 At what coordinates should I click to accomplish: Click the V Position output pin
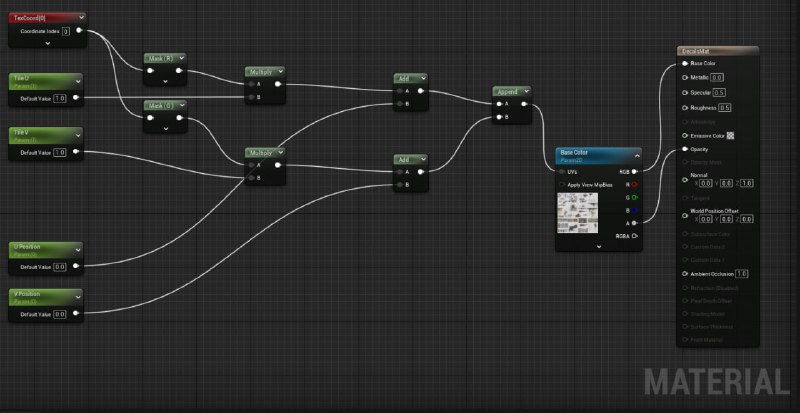(76, 313)
